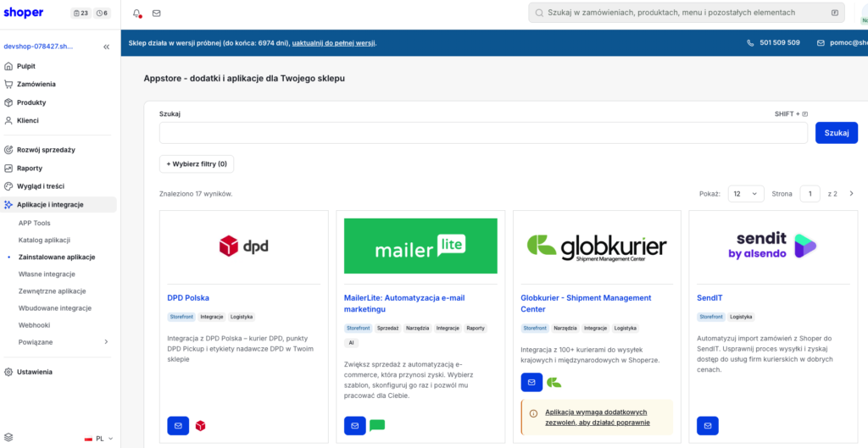868x448 pixels.
Task: Open DPD Polska app title link
Action: point(188,297)
